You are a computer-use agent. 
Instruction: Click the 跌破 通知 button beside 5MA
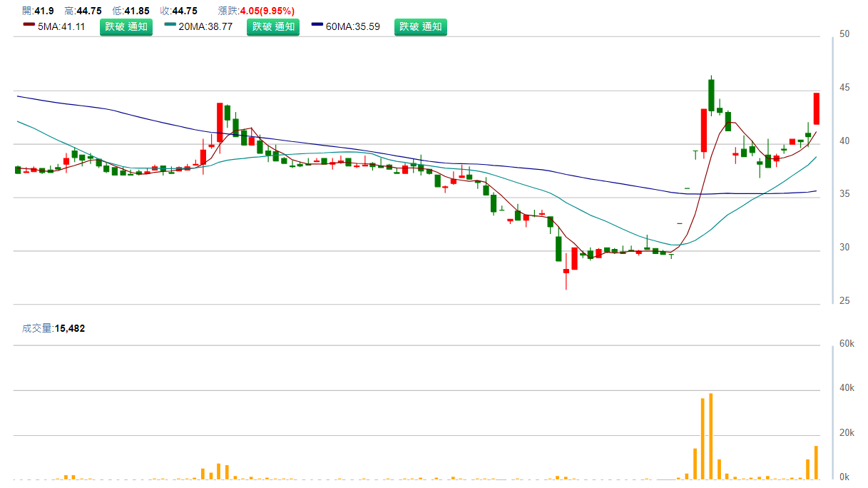pyautogui.click(x=126, y=27)
